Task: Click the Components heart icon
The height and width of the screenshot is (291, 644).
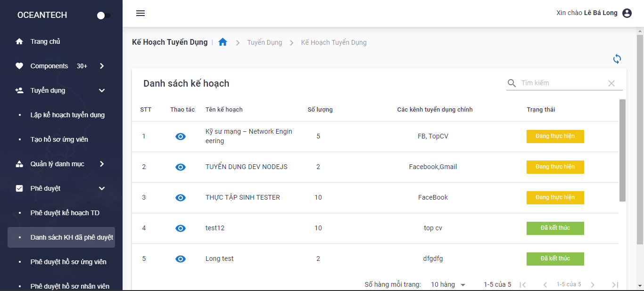Action: (19, 66)
